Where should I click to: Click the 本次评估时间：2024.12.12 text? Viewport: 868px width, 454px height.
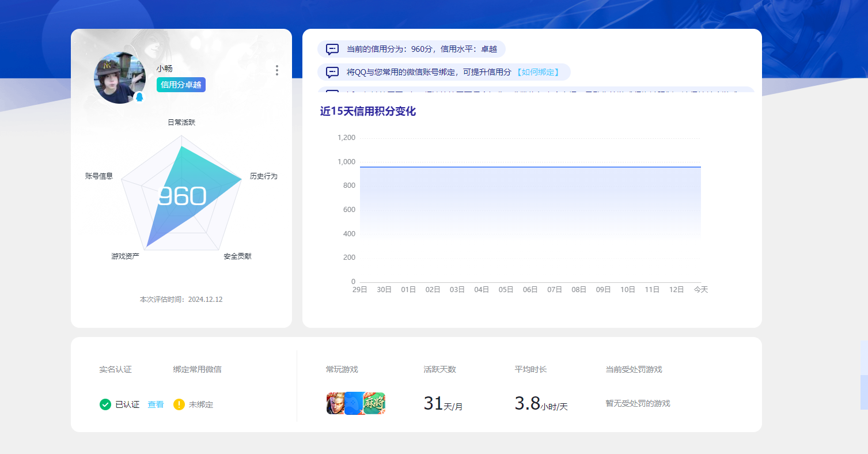pyautogui.click(x=181, y=300)
